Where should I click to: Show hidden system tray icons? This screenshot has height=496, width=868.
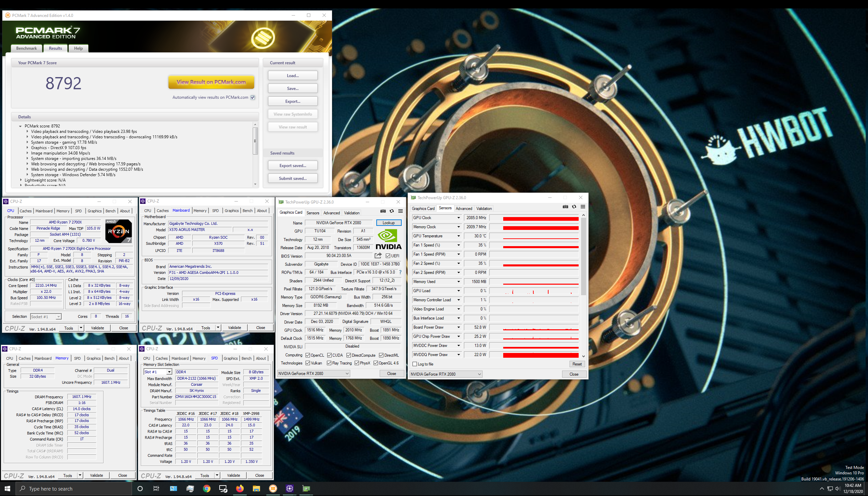click(x=822, y=489)
